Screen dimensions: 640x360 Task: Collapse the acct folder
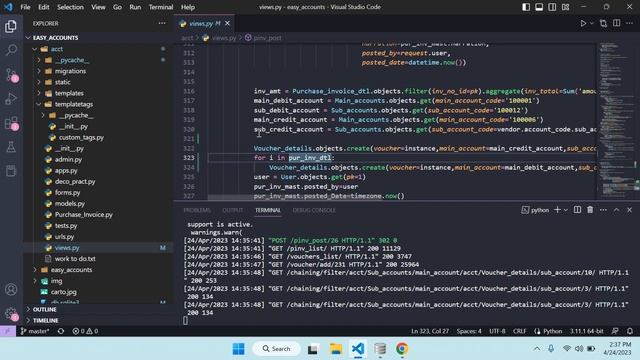click(98, 49)
